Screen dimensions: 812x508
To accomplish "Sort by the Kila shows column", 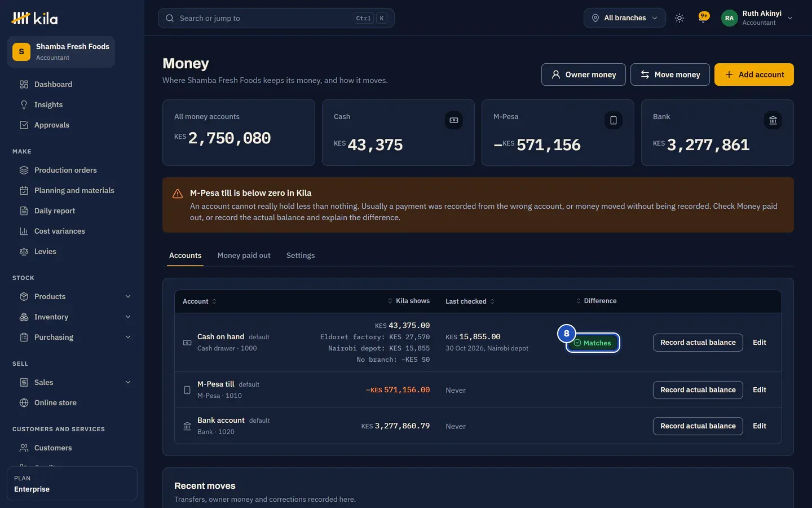I will click(x=408, y=301).
